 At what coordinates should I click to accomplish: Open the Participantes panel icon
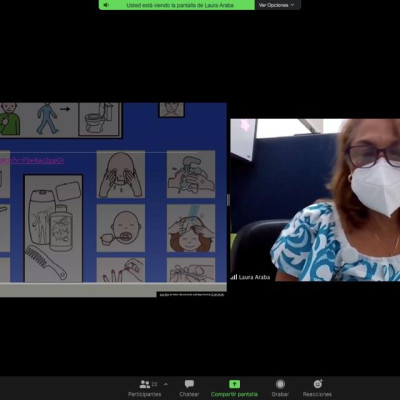[145, 384]
